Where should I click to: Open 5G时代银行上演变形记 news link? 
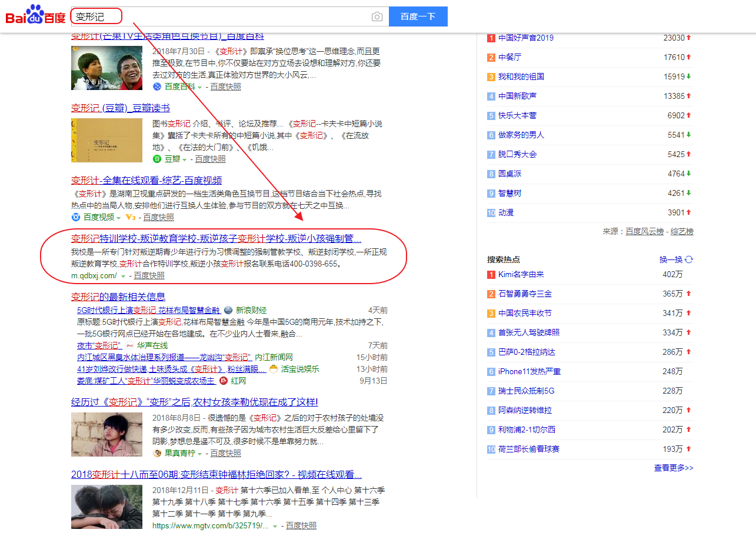pos(148,310)
